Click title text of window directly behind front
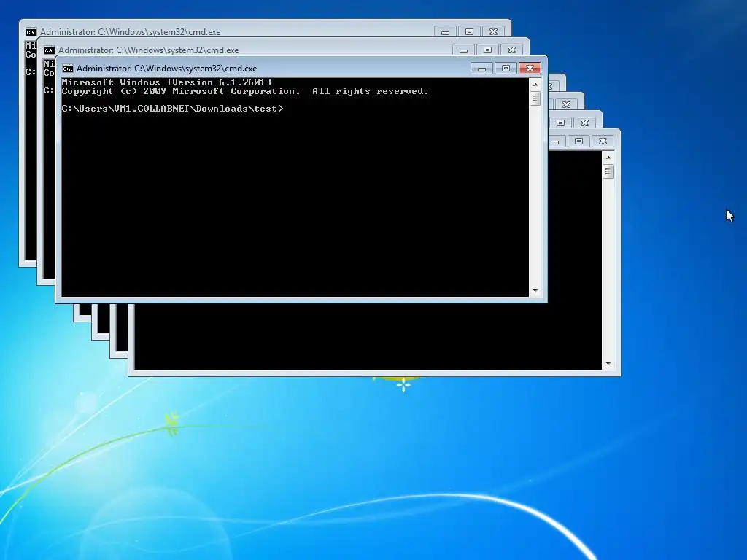 point(148,50)
